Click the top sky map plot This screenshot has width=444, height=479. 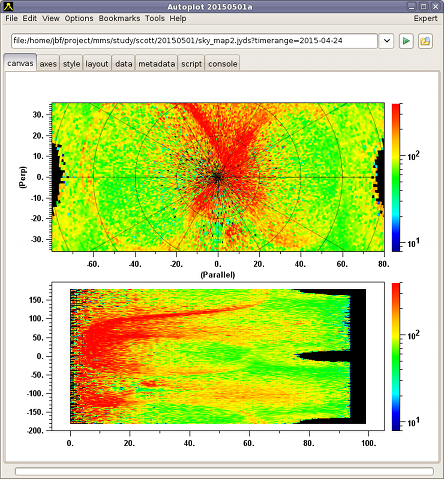pos(218,177)
